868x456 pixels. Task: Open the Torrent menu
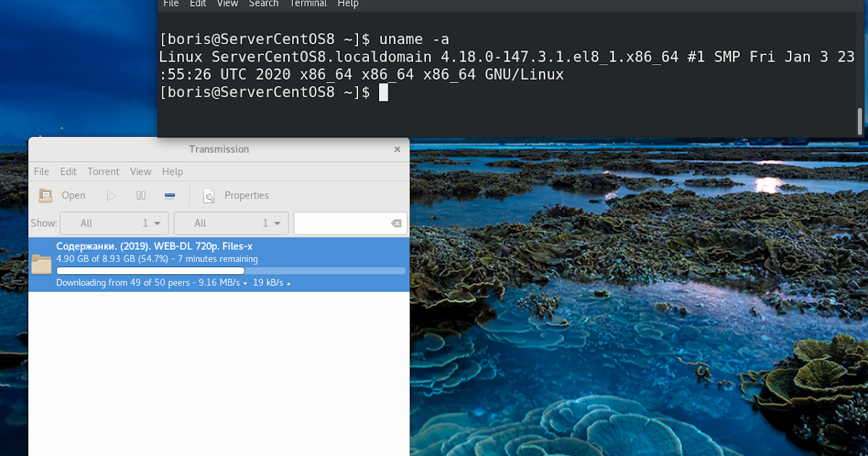103,172
